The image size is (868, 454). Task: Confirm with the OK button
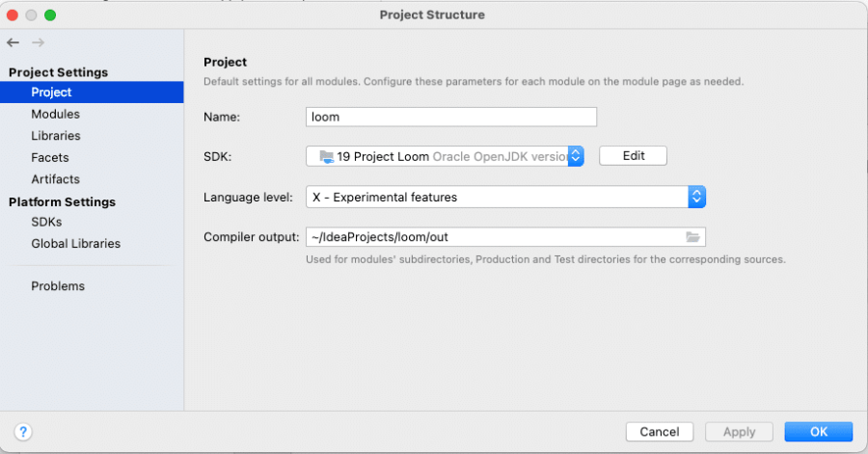point(818,432)
